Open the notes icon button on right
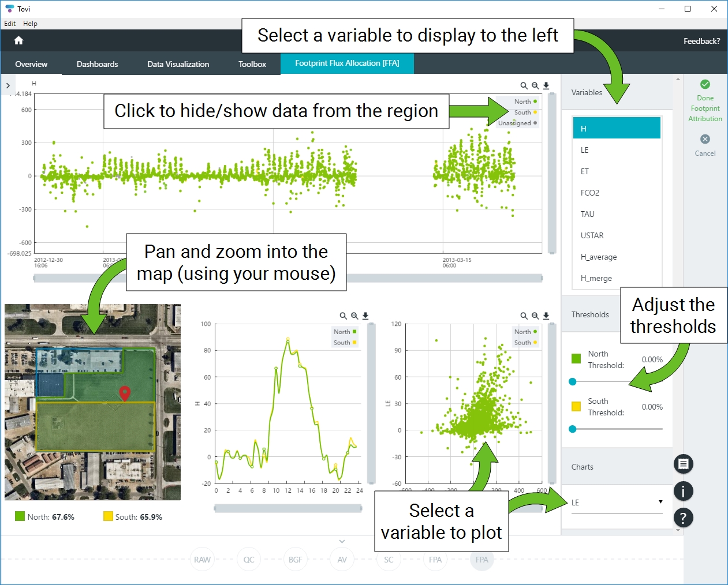The image size is (728, 585). (684, 464)
